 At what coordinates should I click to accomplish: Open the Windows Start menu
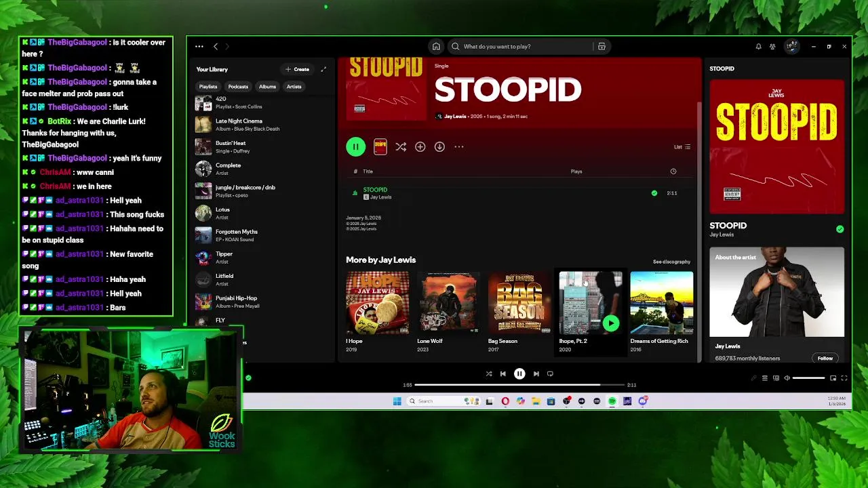[x=397, y=401]
